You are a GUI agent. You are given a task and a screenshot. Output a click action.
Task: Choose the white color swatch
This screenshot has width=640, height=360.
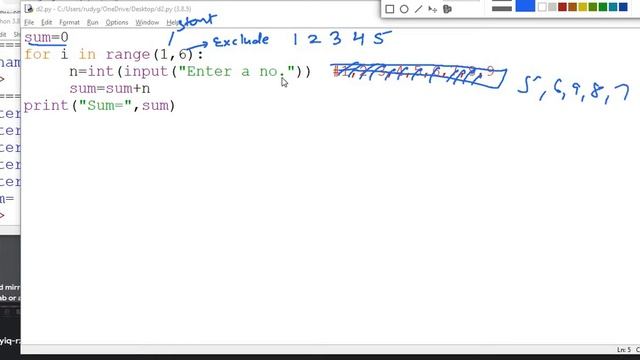542,7
